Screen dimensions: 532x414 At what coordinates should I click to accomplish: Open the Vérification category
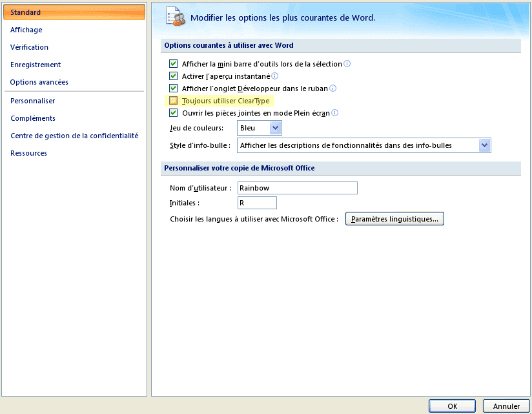29,47
